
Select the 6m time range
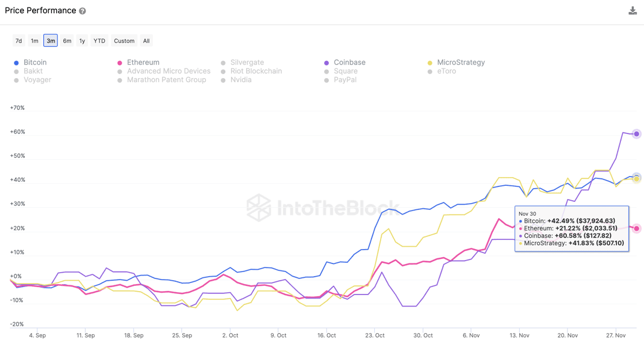(x=67, y=41)
